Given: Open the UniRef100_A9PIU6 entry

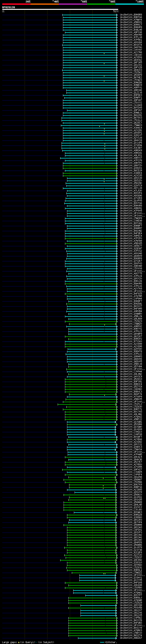Looking at the screenshot, I should (x=131, y=32).
